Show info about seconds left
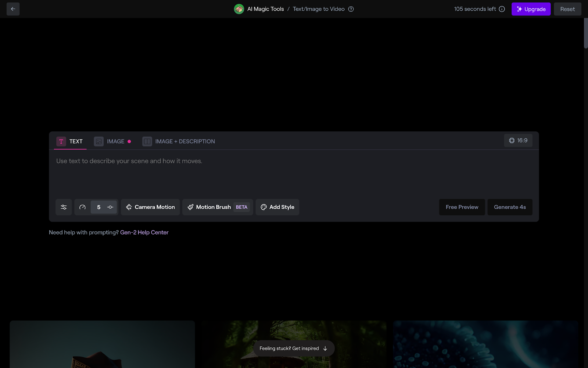The image size is (588, 368). tap(502, 9)
